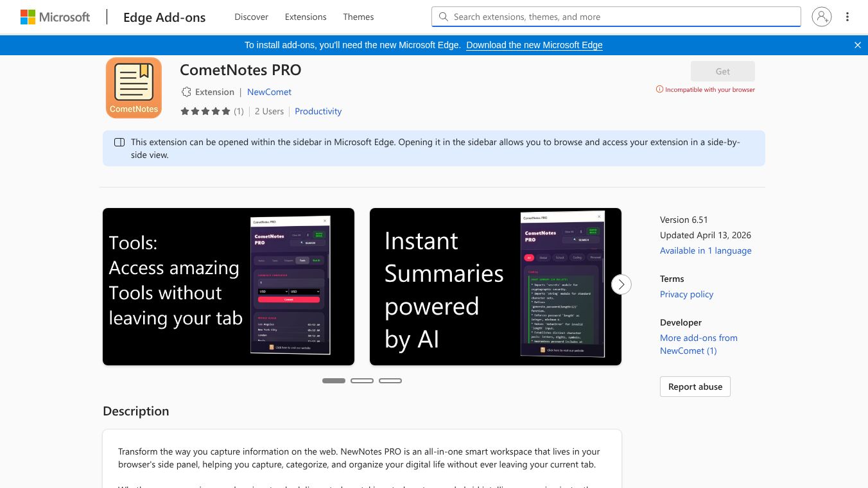The height and width of the screenshot is (488, 868).
Task: Dismiss the blue install banner
Action: click(x=858, y=45)
